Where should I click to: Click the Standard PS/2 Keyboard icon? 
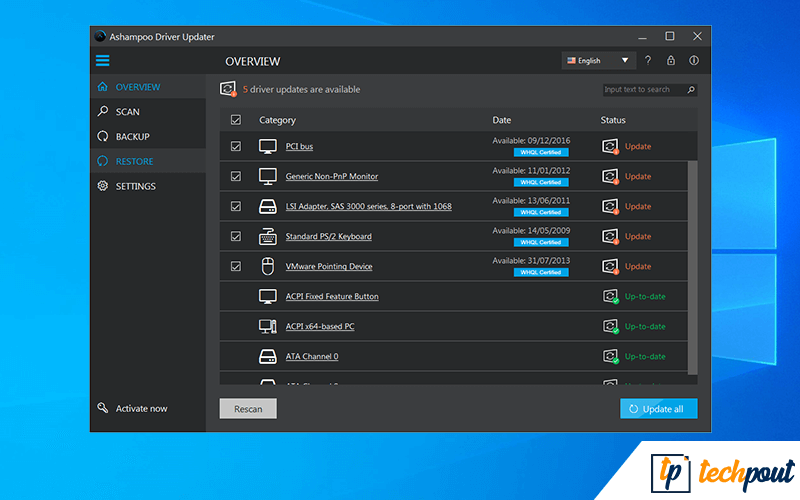268,236
